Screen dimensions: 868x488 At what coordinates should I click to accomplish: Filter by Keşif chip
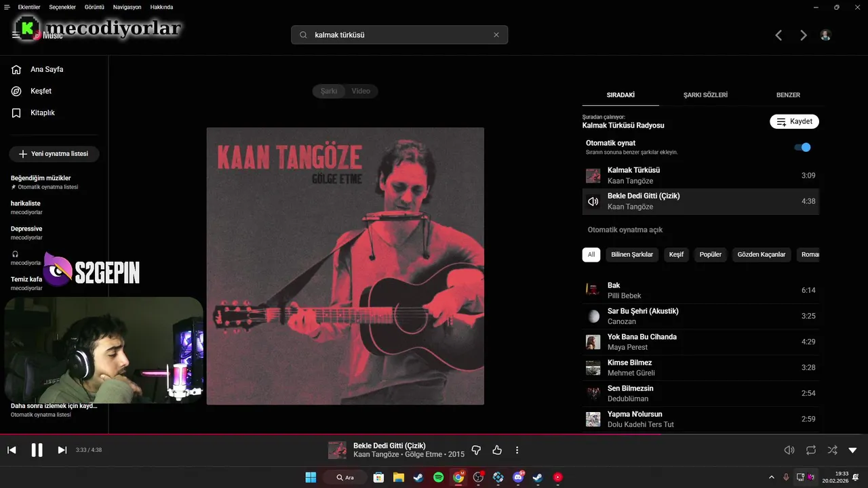tap(676, 255)
